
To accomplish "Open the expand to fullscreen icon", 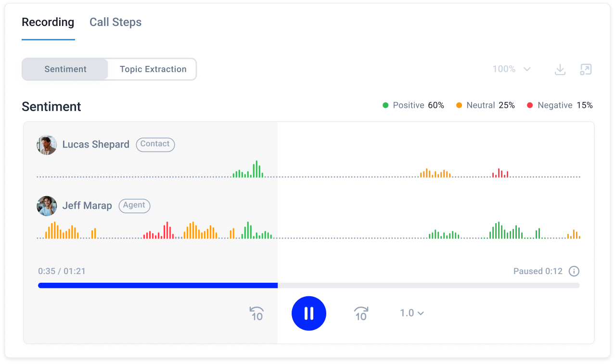I will [x=586, y=70].
